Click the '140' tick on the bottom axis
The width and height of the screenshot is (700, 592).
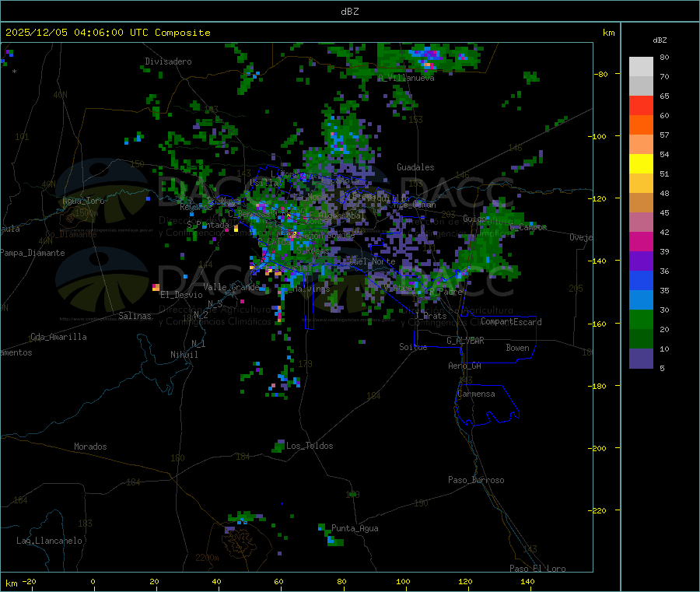527,581
